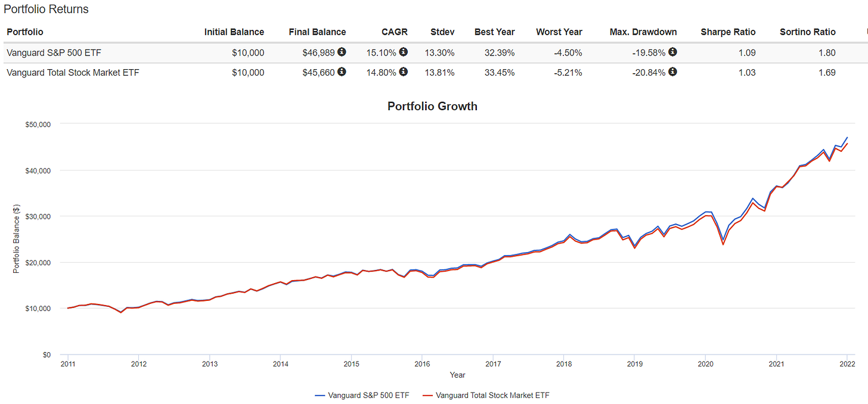Image resolution: width=868 pixels, height=404 pixels.
Task: Click the Portfolio column header
Action: (25, 32)
